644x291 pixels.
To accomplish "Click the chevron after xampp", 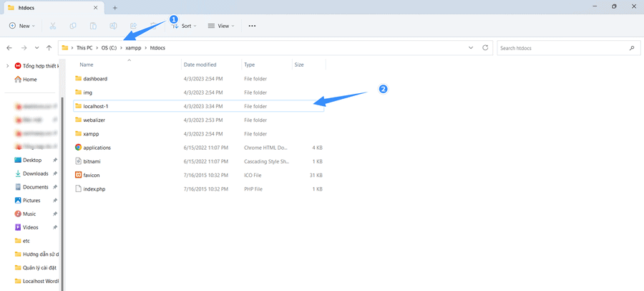I will [146, 48].
